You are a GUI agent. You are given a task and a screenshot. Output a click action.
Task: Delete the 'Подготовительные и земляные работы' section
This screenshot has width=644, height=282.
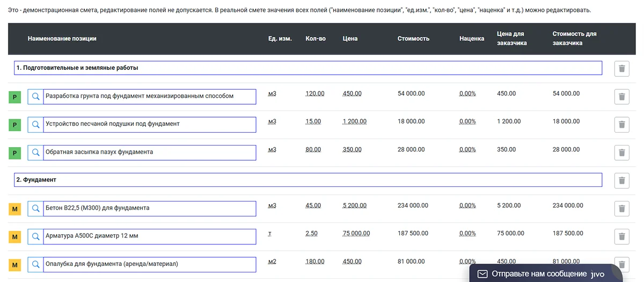(x=621, y=69)
